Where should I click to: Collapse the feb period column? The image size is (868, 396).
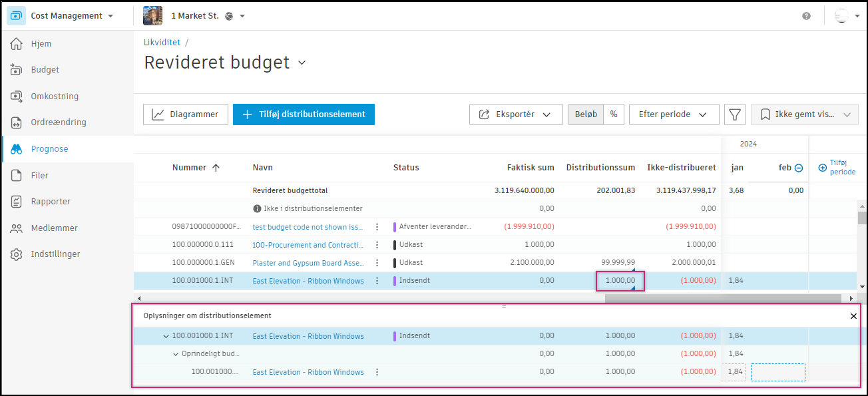[x=799, y=168]
